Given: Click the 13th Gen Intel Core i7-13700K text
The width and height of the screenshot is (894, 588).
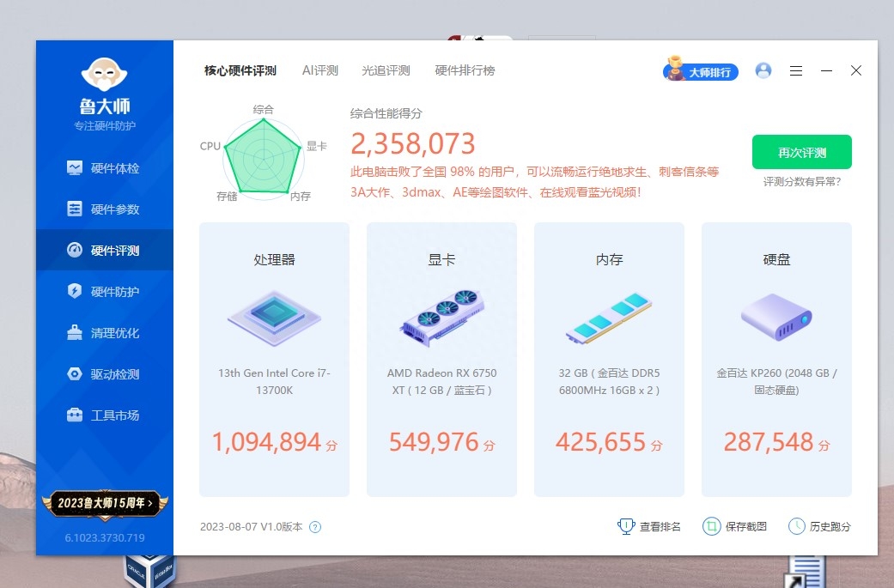Looking at the screenshot, I should 274,382.
